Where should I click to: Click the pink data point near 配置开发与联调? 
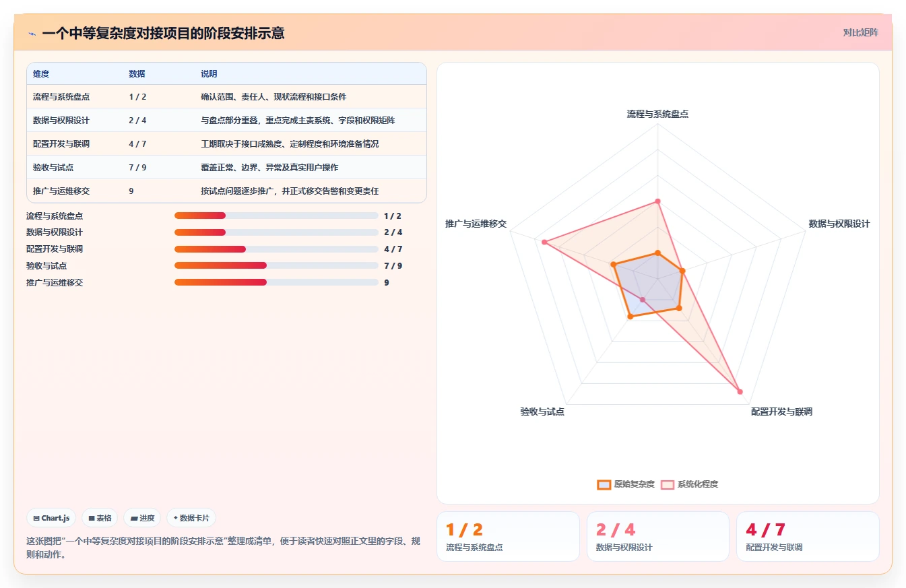coord(740,391)
